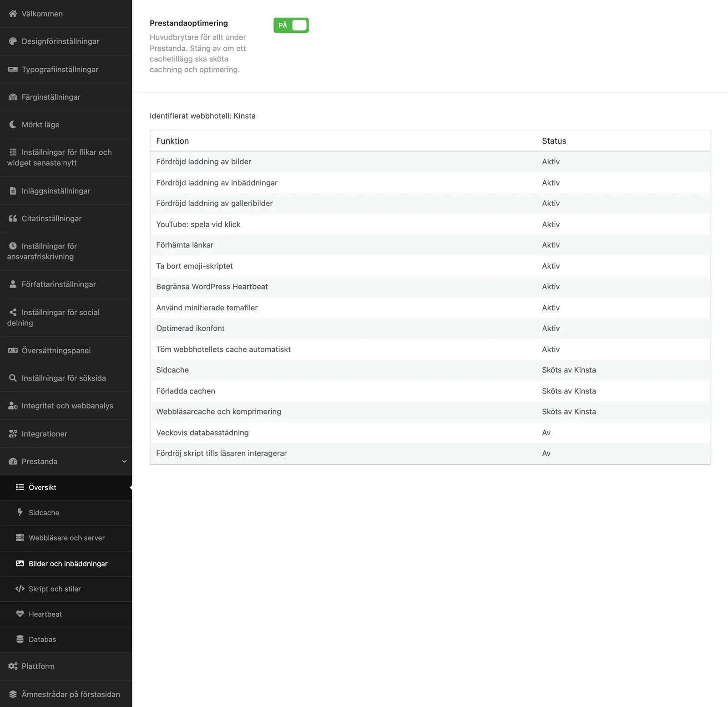
Task: Click the Integrationer puzzle icon
Action: click(x=13, y=434)
